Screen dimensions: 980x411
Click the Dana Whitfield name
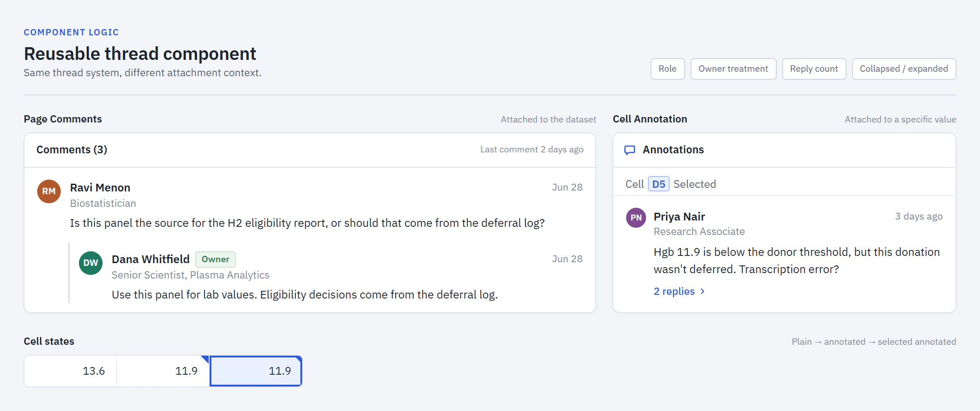tap(151, 259)
